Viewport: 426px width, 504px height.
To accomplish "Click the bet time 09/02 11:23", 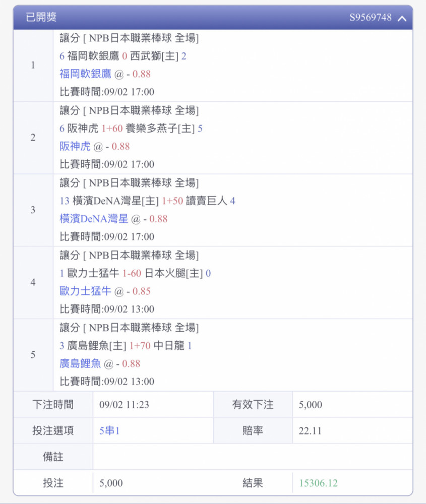I will click(x=124, y=405).
